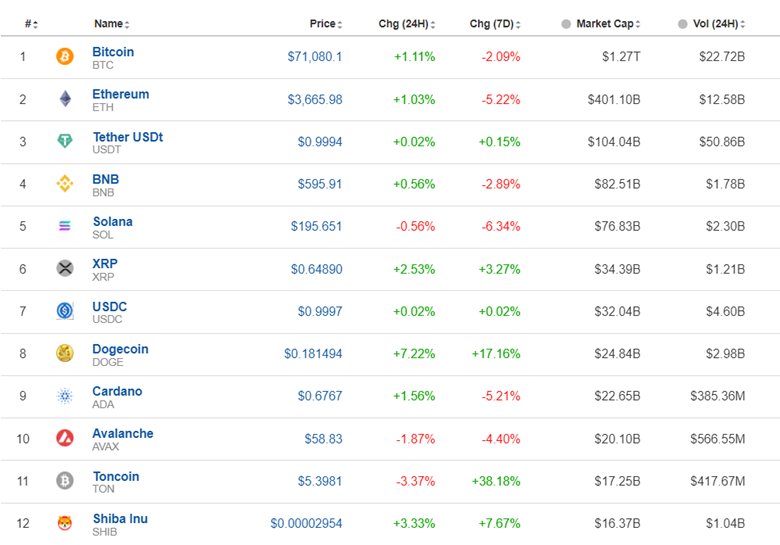Open the Shiba Inu link
Screen dimensions: 780x545
point(120,519)
